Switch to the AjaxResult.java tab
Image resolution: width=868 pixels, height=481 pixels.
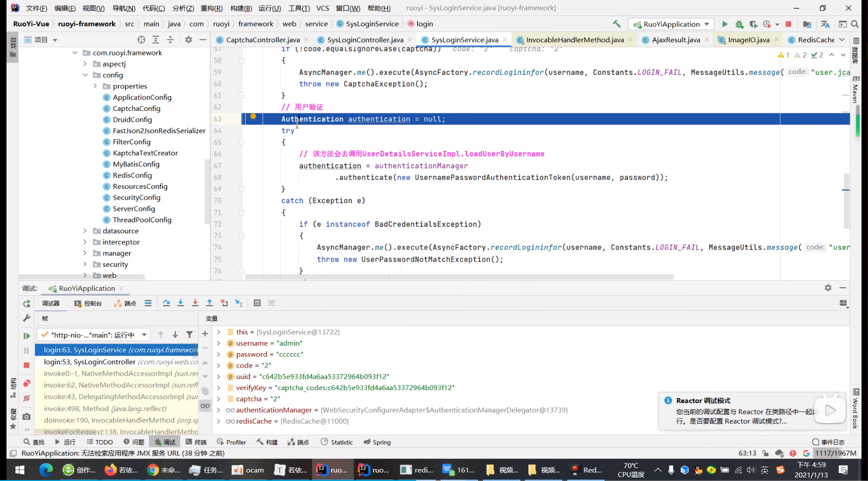click(x=676, y=39)
